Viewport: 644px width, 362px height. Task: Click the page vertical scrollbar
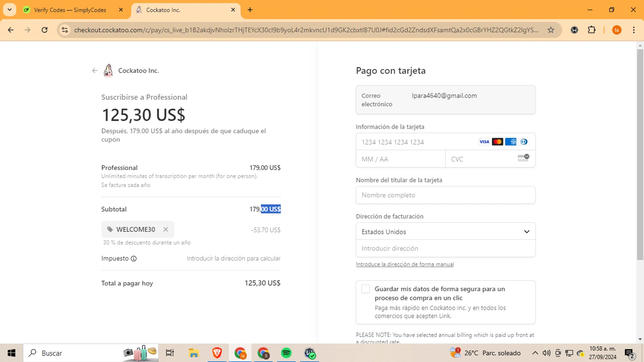click(640, 155)
